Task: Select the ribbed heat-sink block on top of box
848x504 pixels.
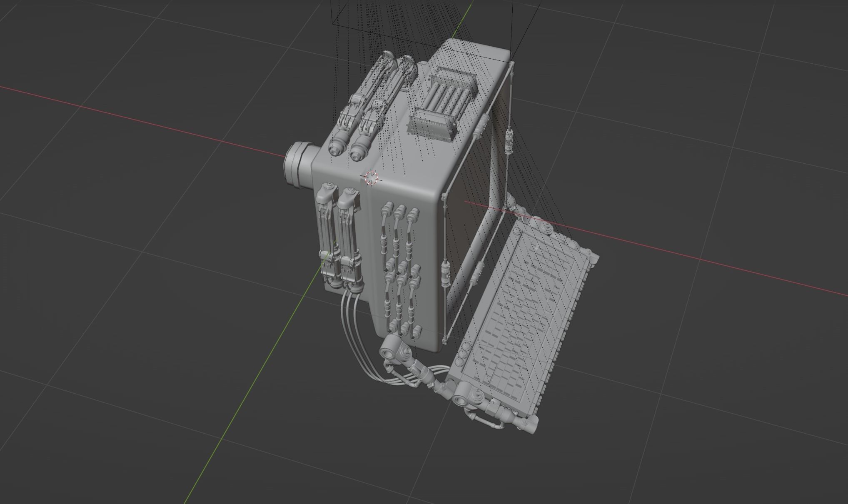Action: (443, 105)
